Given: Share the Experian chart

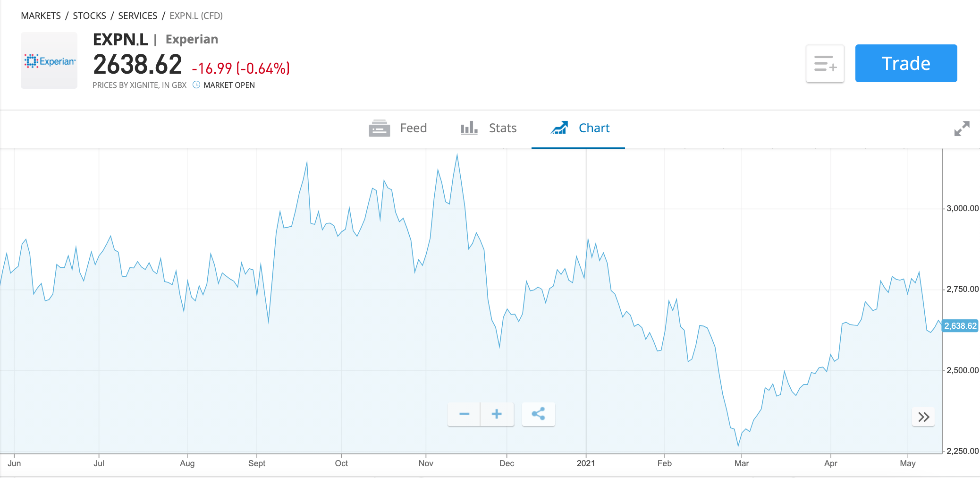Looking at the screenshot, I should (538, 414).
